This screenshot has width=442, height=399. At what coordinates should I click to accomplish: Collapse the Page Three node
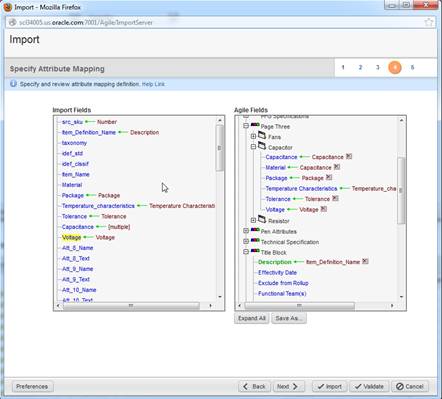click(246, 126)
